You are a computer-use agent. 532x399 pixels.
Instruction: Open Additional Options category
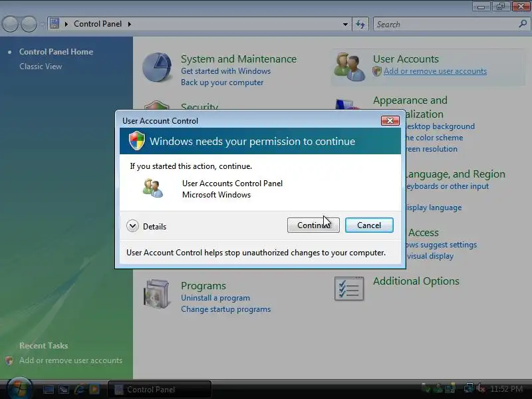click(416, 281)
